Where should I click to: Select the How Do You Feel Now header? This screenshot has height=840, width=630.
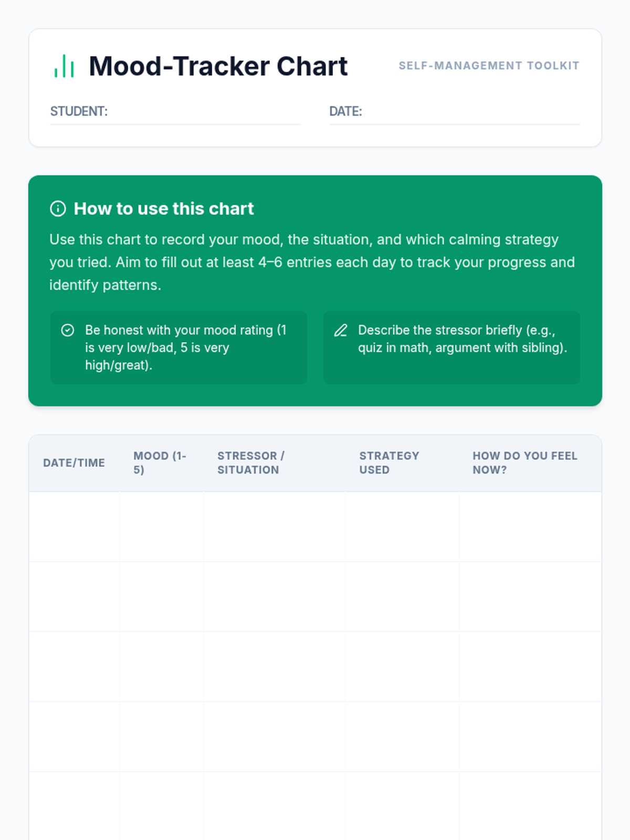pyautogui.click(x=525, y=463)
